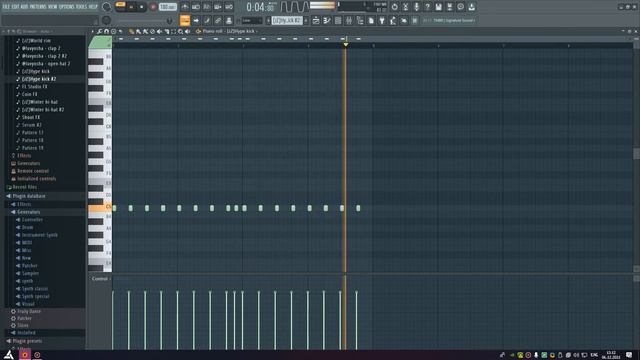The width and height of the screenshot is (640, 360).
Task: Collapse Plugin database folder
Action: [x=29, y=196]
